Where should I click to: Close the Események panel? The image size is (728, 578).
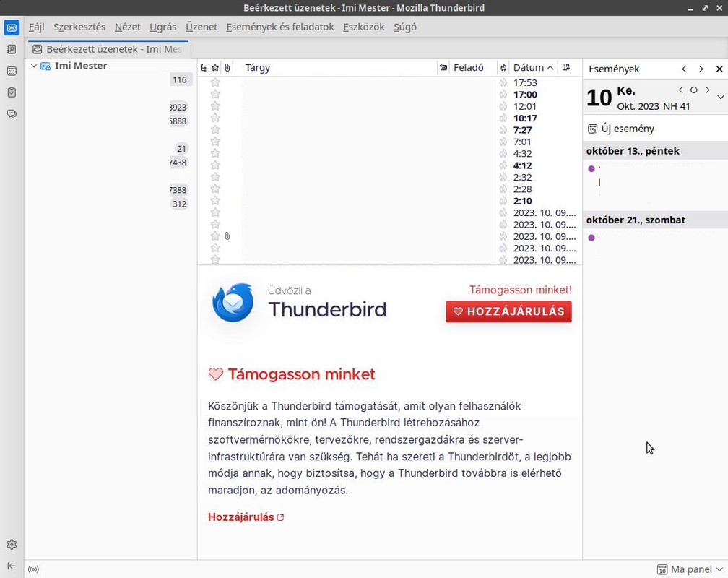click(x=719, y=69)
